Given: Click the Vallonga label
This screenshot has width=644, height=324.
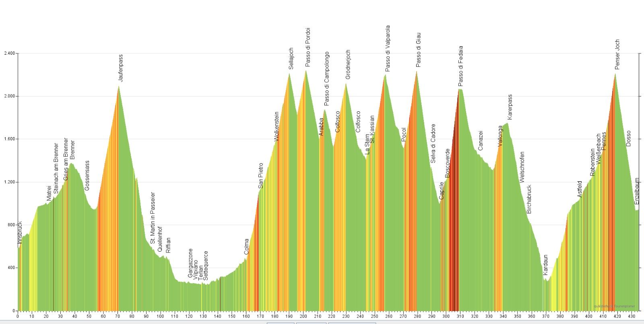Looking at the screenshot, I should click(x=500, y=136).
